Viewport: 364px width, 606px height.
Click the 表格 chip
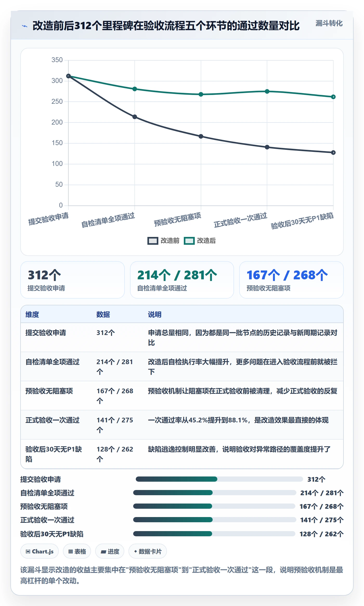point(77,551)
